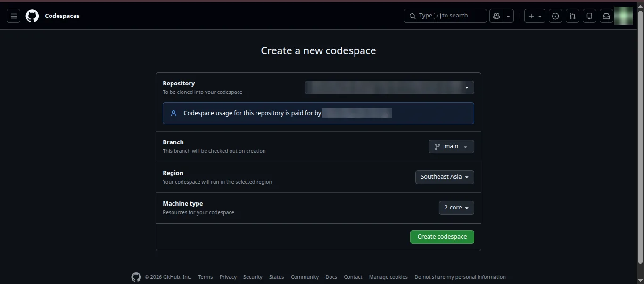Click the 'Create a new codespace' heading

[318, 51]
